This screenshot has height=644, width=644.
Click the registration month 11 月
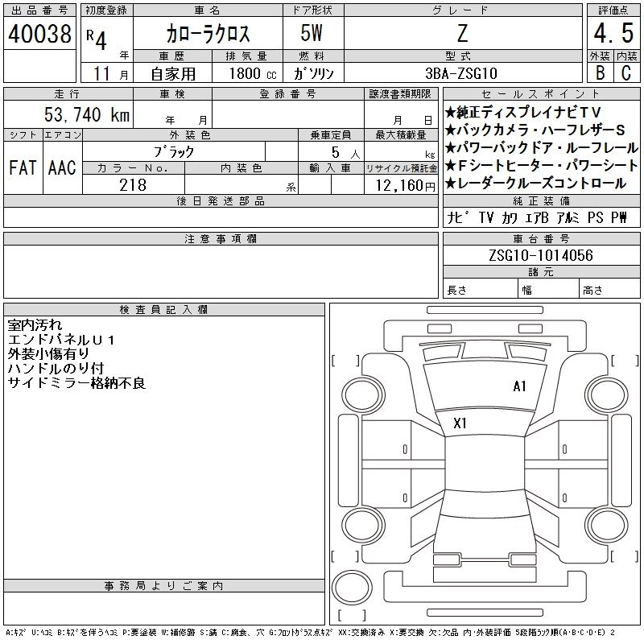110,73
